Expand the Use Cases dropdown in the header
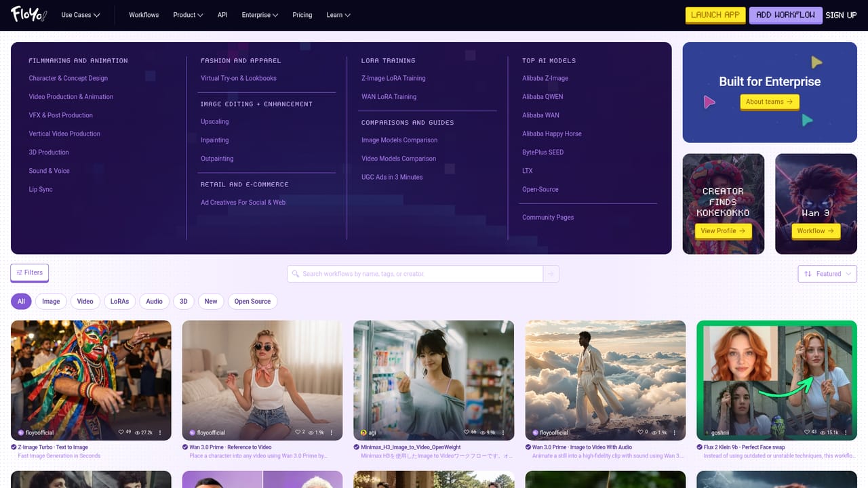Image resolution: width=868 pixels, height=488 pixels. 81,15
